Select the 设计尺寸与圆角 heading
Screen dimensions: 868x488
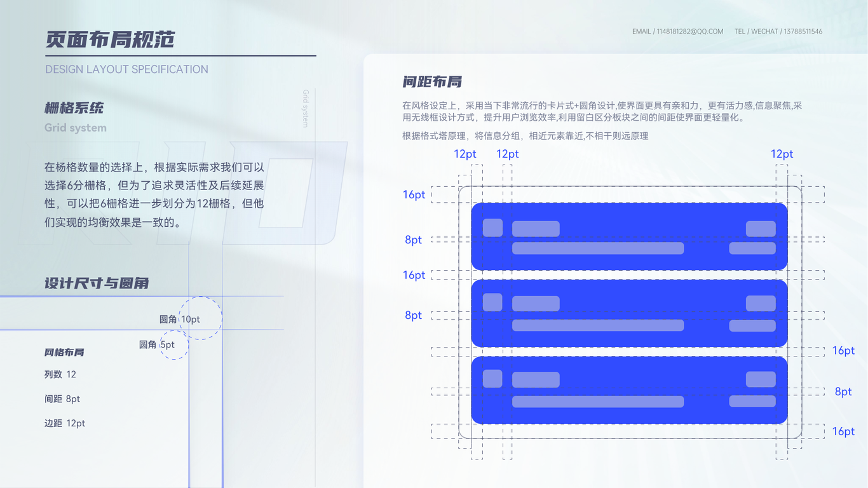[x=97, y=283]
